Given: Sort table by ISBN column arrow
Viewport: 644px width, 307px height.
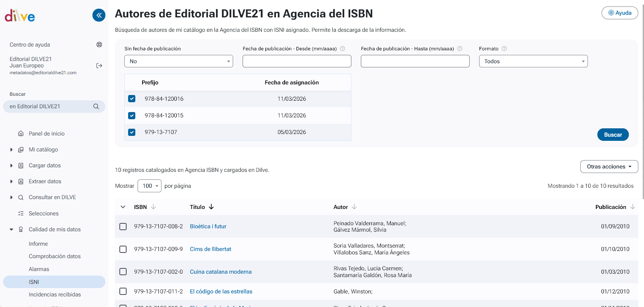Looking at the screenshot, I should click(x=154, y=207).
